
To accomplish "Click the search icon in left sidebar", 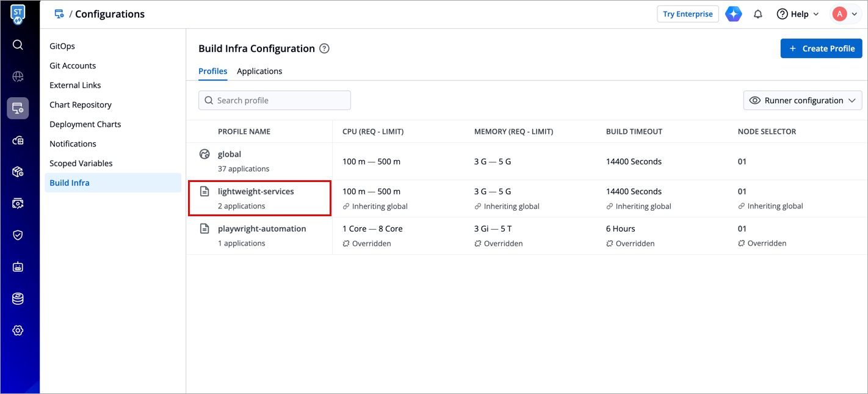I will (x=18, y=45).
